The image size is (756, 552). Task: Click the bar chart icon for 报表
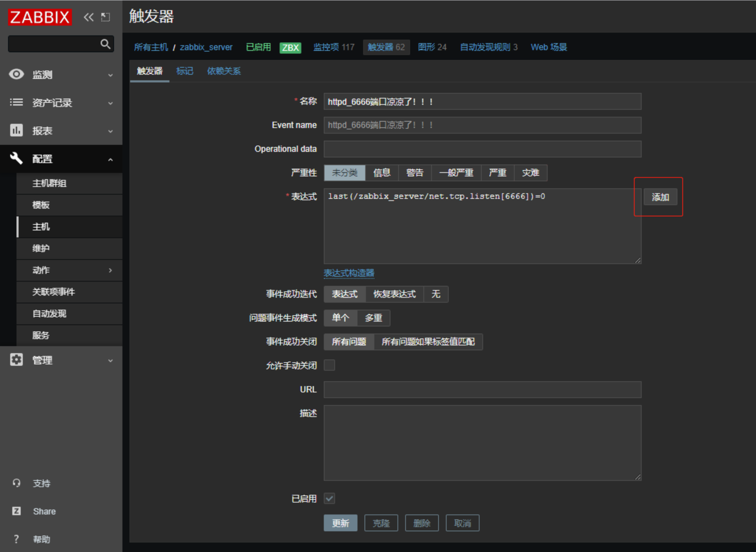coord(16,130)
